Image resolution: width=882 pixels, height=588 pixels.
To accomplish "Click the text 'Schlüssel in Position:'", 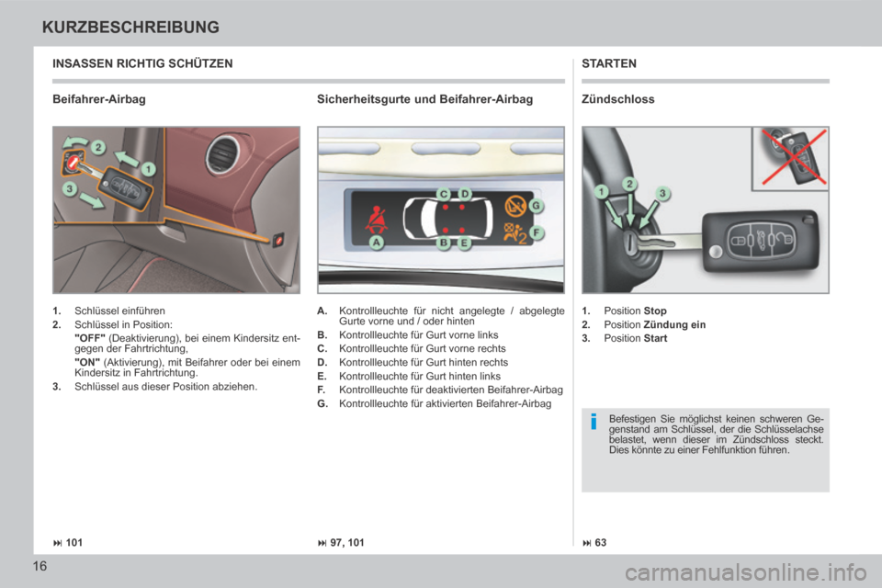I will coord(124,324).
